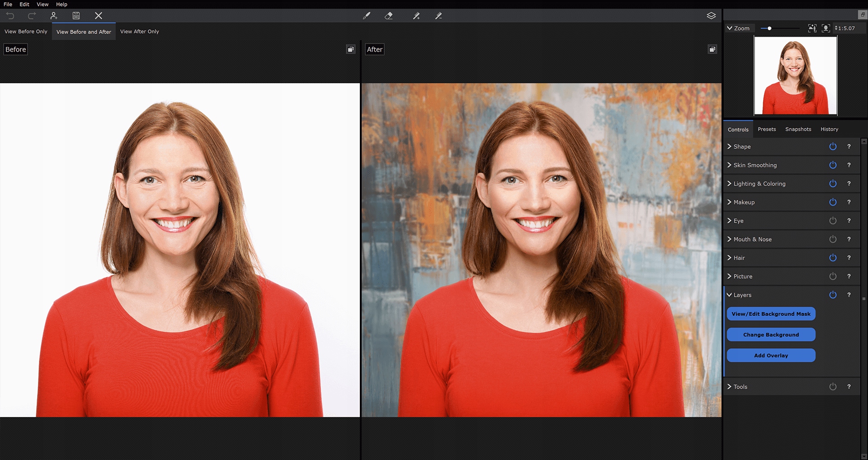Screen dimensions: 868x460
Task: Click the Add Overlay button
Action: click(x=771, y=356)
